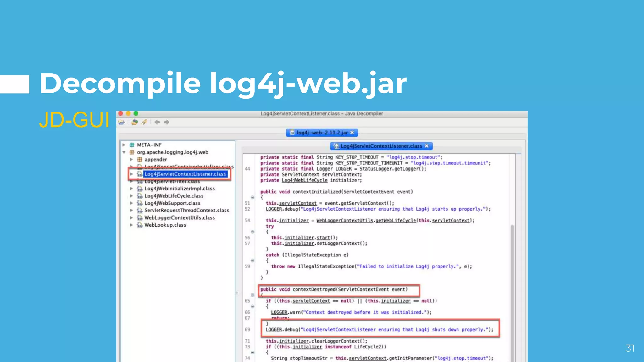This screenshot has width=644, height=362.
Task: Select WebLookup.class in tree
Action: 165,225
